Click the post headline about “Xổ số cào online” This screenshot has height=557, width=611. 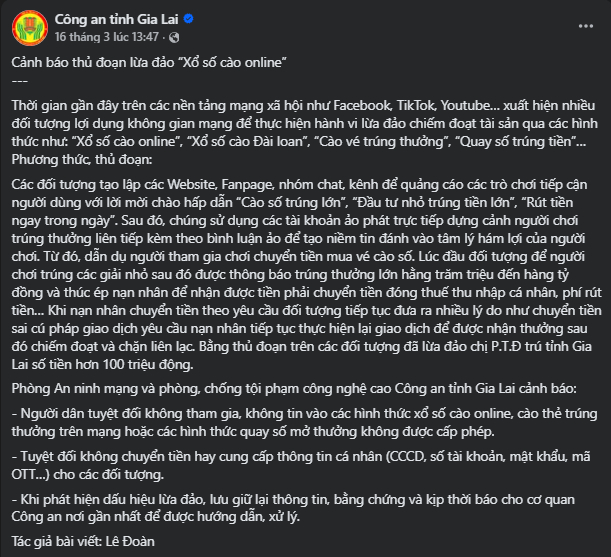150,63
